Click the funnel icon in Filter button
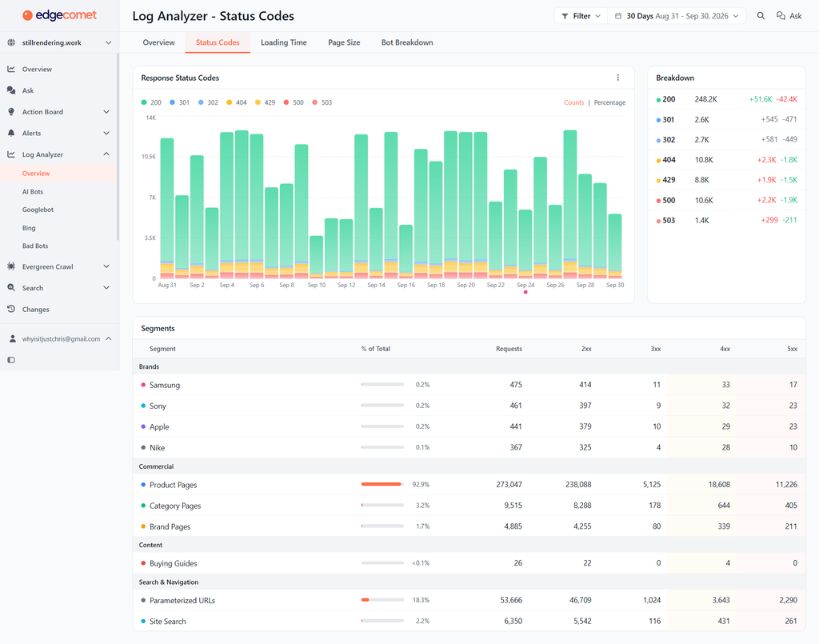The image size is (819, 644). coord(565,16)
